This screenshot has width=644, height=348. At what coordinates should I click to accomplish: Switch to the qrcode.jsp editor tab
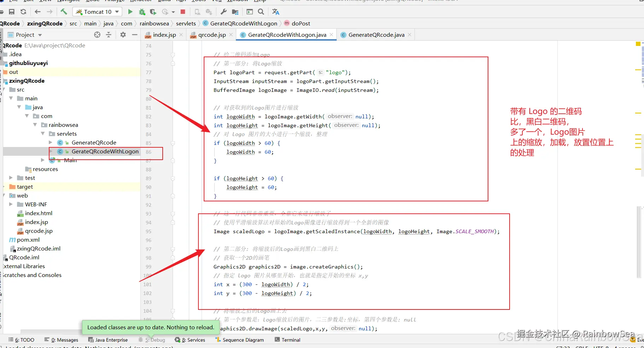211,35
